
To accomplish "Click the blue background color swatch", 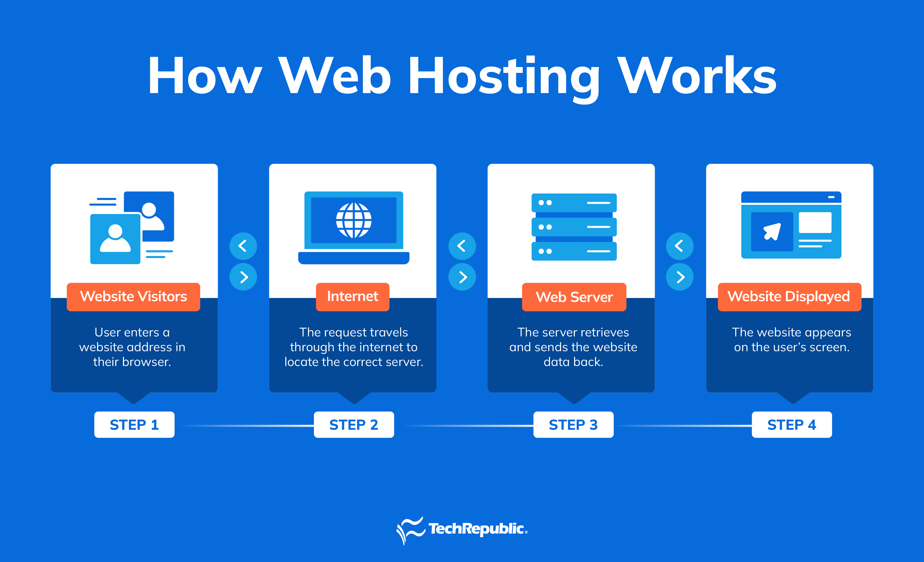I will 33,33.
